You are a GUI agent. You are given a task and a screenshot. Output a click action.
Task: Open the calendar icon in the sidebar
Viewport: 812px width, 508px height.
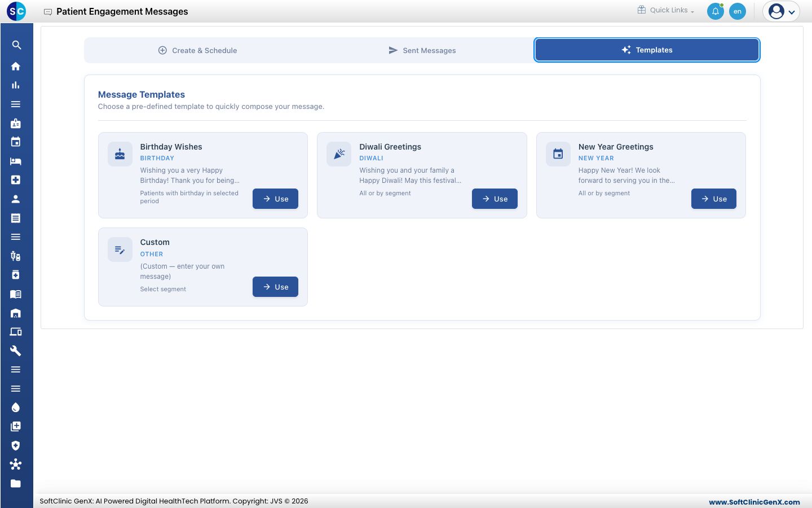coord(16,142)
